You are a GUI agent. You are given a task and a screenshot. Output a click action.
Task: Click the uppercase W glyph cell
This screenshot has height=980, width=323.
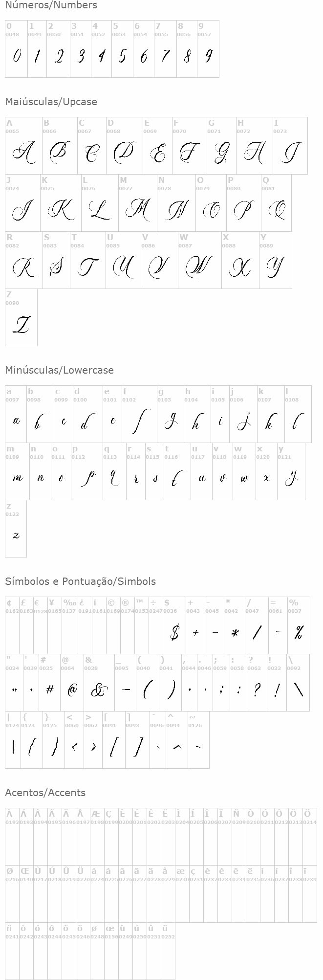pos(199,261)
